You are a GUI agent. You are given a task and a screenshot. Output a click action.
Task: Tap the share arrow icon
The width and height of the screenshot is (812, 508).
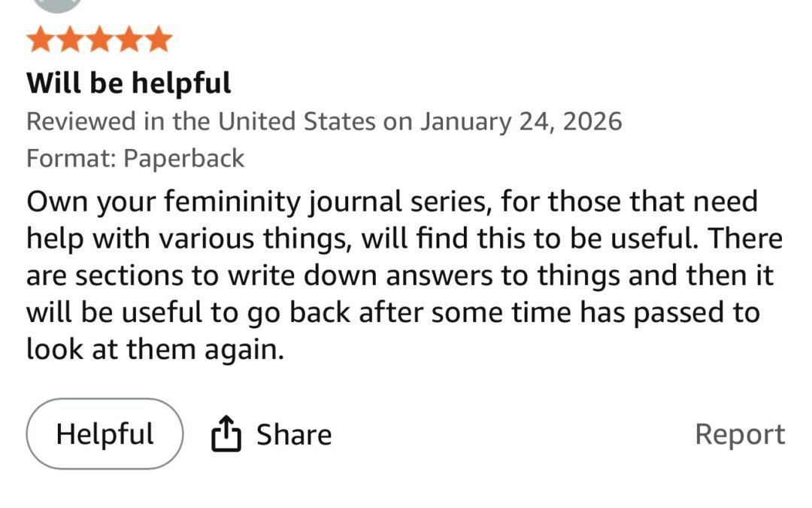pyautogui.click(x=226, y=434)
